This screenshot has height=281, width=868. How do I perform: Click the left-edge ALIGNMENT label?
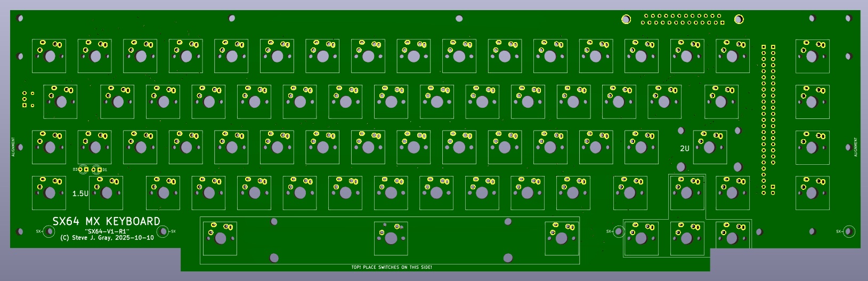coord(13,147)
